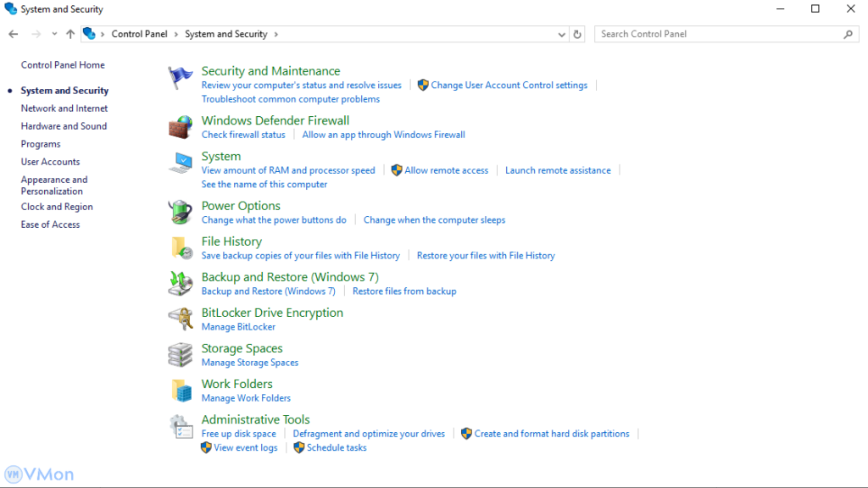Expand chevron after Control Panel in breadcrumb
This screenshot has height=488, width=868.
(x=176, y=35)
